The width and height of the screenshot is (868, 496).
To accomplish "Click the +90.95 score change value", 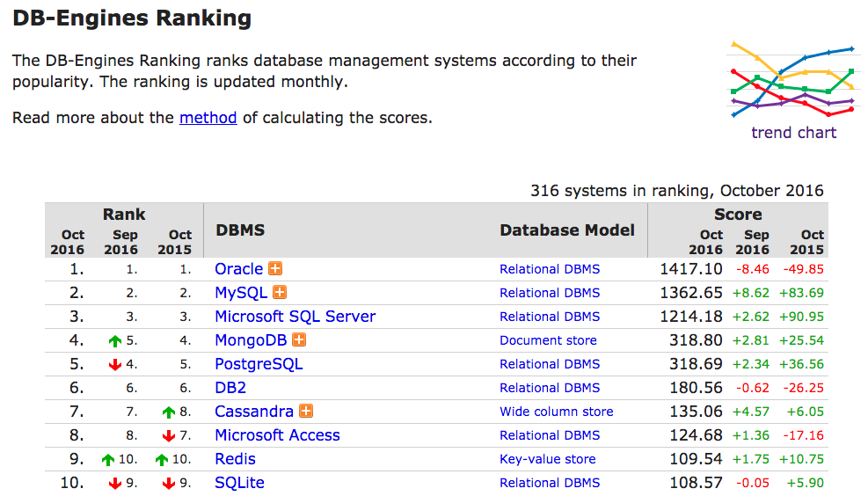I will tap(801, 317).
